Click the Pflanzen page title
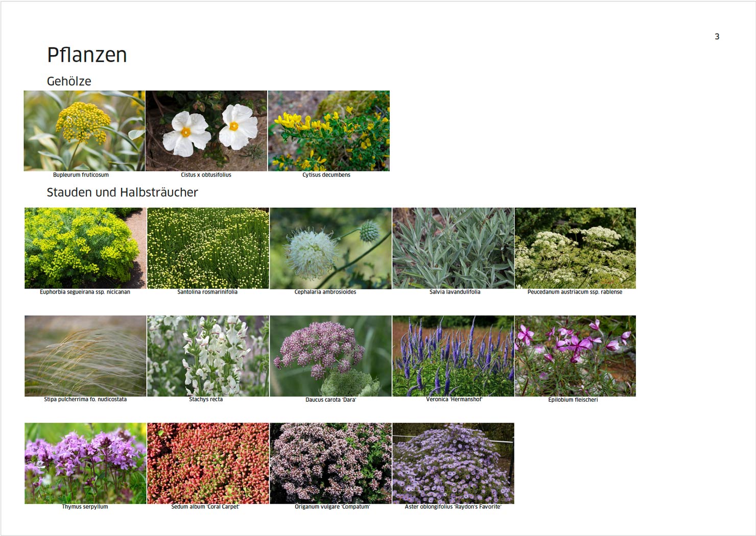 coord(87,55)
